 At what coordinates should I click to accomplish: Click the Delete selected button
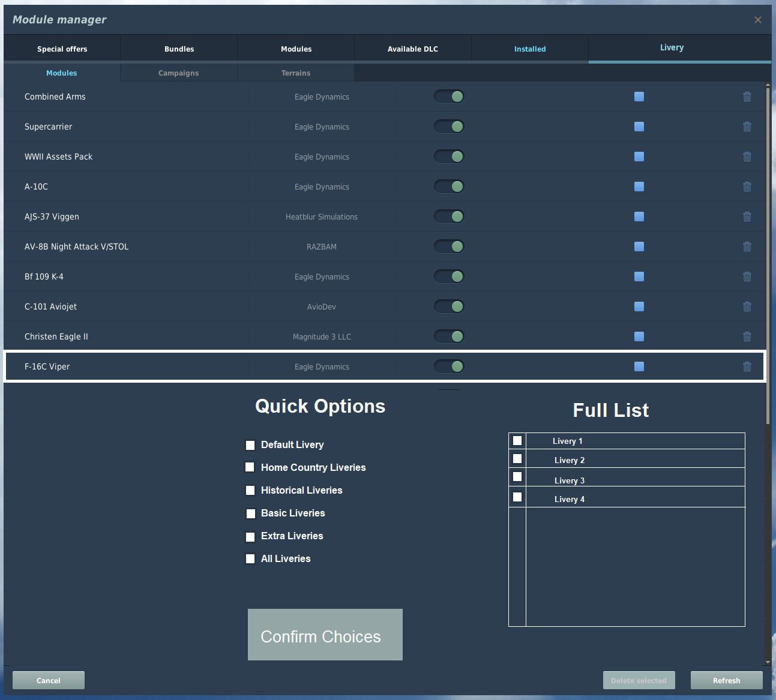tap(639, 680)
